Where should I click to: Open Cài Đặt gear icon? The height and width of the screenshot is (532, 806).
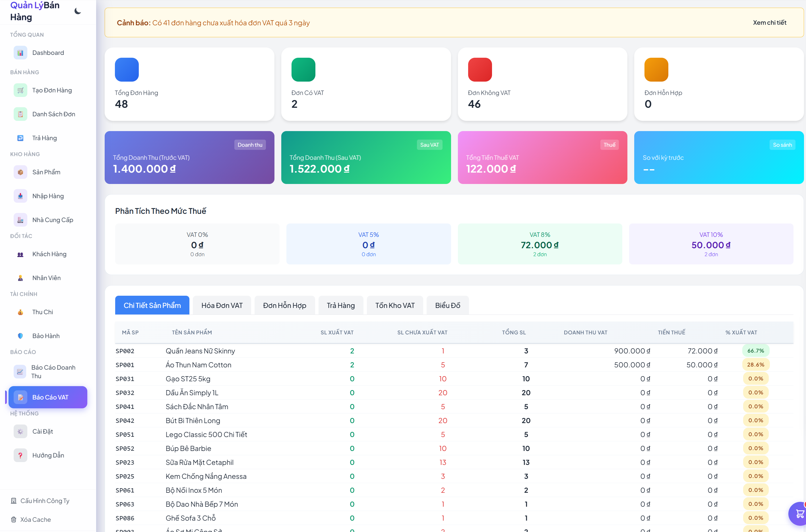20,432
